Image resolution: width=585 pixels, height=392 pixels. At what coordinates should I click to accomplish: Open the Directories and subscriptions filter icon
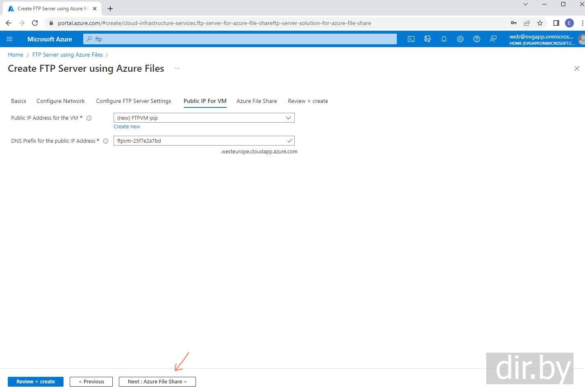click(x=428, y=39)
